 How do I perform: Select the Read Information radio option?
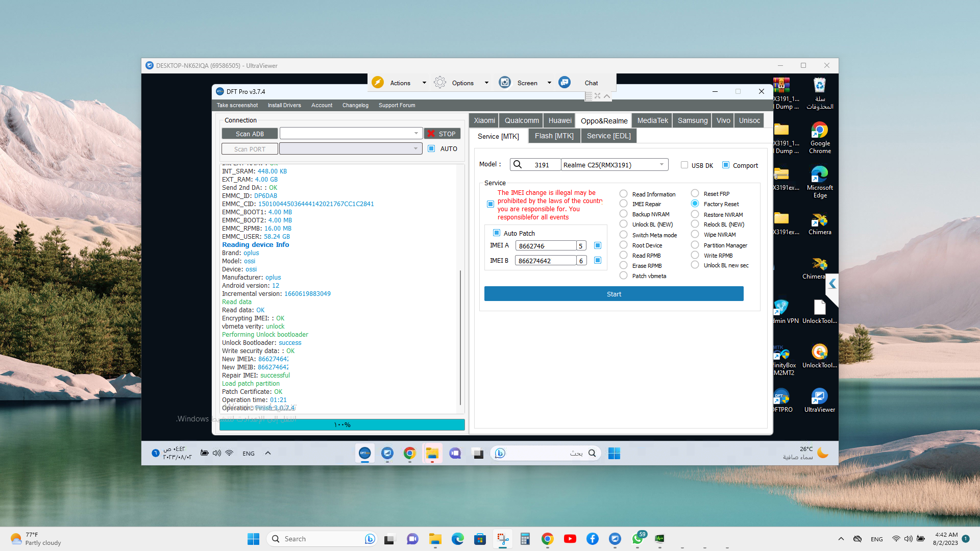tap(623, 194)
